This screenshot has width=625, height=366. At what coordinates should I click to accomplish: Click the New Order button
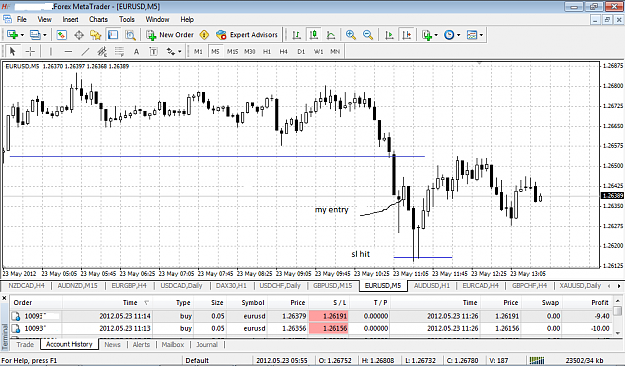click(x=170, y=35)
